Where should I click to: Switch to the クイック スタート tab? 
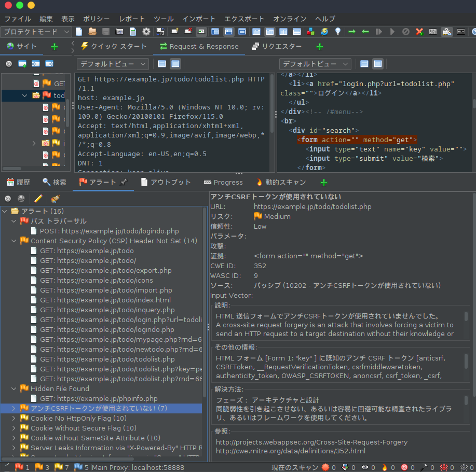(x=114, y=46)
